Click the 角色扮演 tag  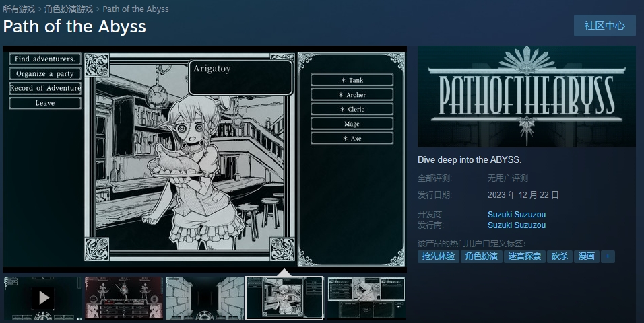point(482,256)
